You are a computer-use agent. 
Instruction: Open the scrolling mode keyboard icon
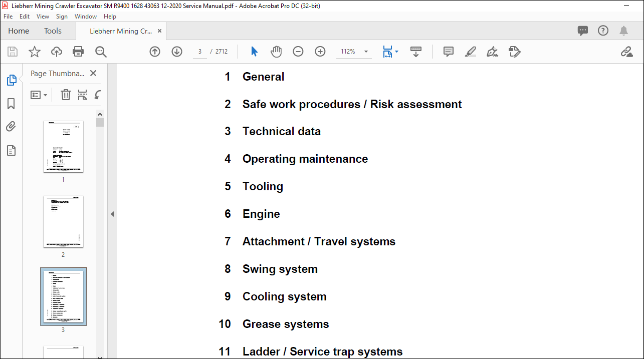pyautogui.click(x=416, y=52)
